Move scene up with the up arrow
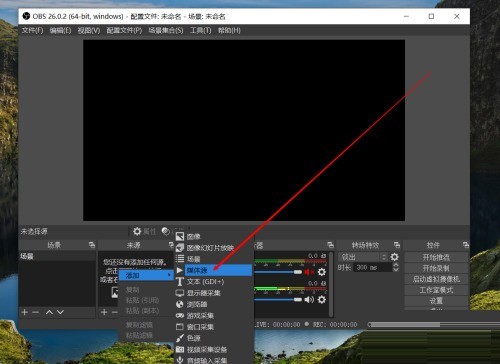Image resolution: width=500 pixels, height=364 pixels. click(x=49, y=312)
